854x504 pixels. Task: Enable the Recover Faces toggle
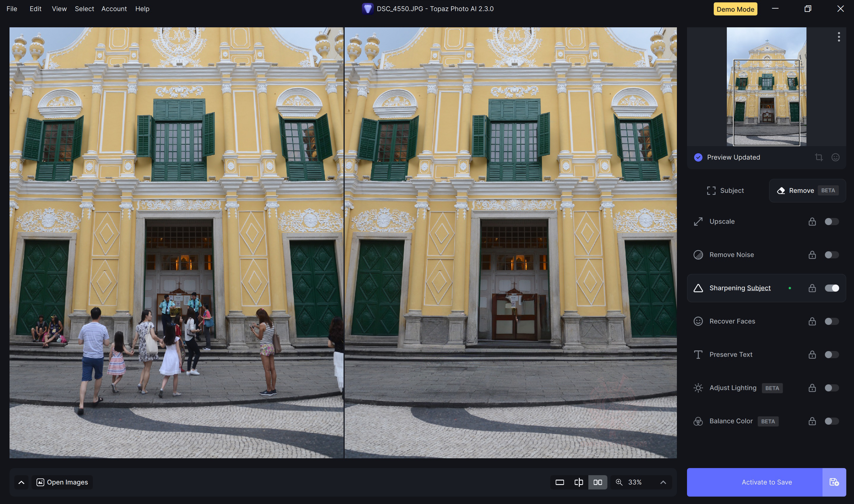click(832, 321)
